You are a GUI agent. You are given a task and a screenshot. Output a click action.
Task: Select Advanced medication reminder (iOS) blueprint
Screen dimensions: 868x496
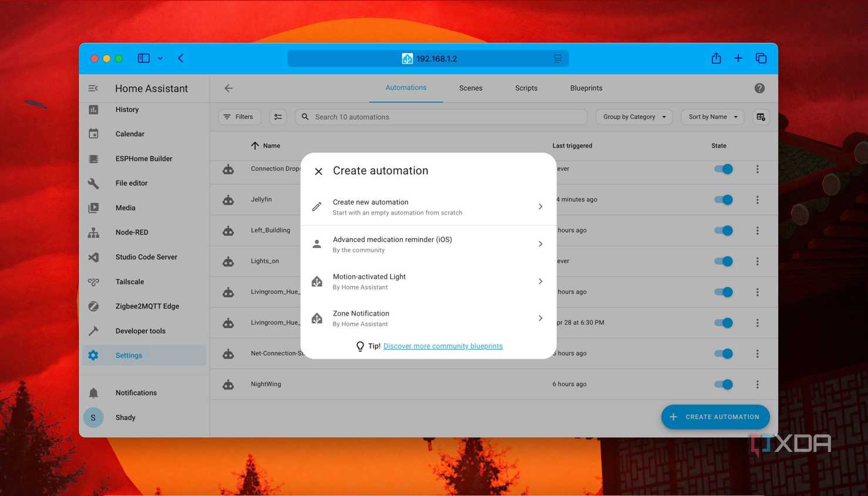coord(429,244)
